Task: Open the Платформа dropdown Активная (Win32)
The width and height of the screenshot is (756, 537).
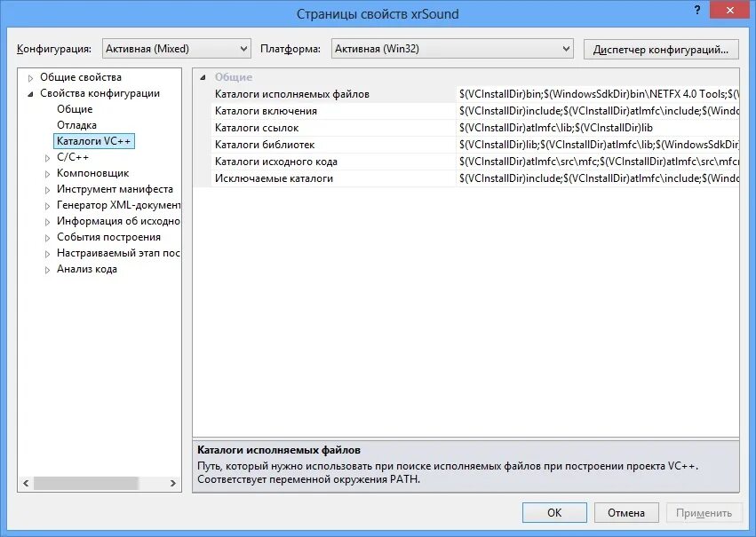Action: coord(452,49)
